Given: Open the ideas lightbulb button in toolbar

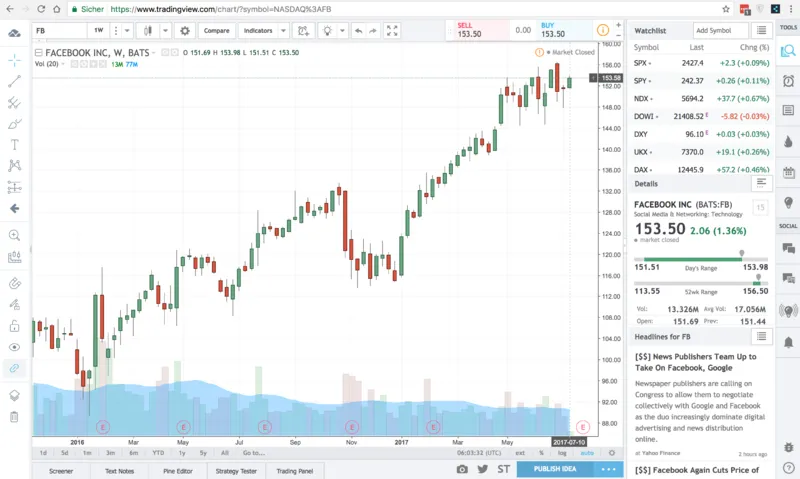Looking at the screenshot, I should click(x=328, y=31).
